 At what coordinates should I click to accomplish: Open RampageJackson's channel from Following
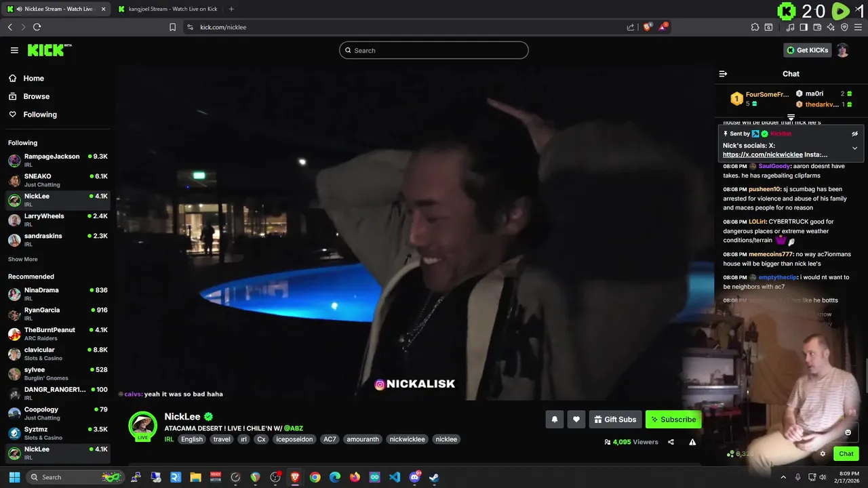click(58, 161)
